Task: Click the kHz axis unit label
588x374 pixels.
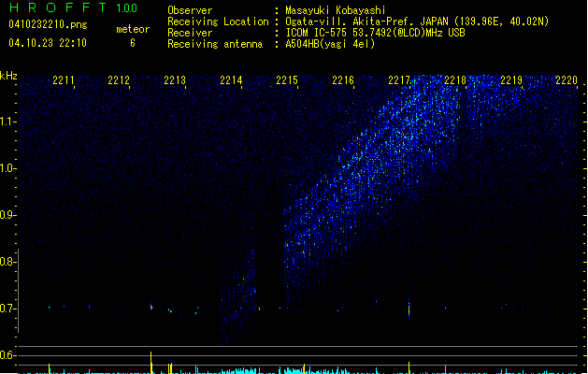Action: pyautogui.click(x=8, y=76)
